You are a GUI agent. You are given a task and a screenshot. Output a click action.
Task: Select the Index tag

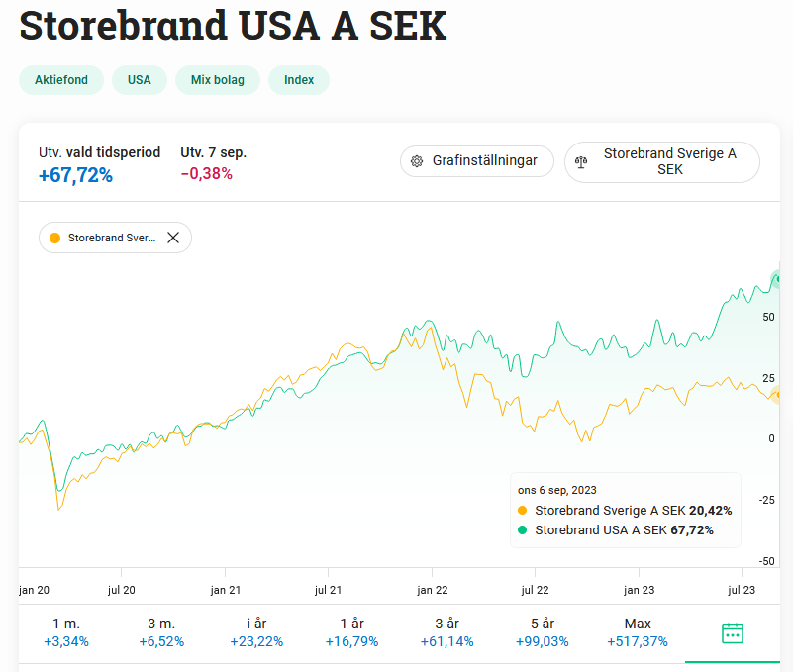pos(299,80)
